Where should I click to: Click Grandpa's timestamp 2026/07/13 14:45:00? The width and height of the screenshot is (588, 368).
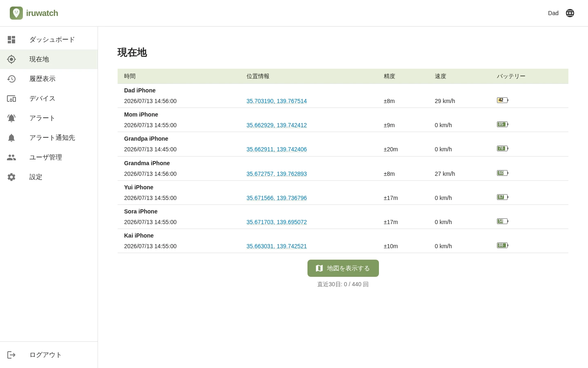(x=150, y=149)
